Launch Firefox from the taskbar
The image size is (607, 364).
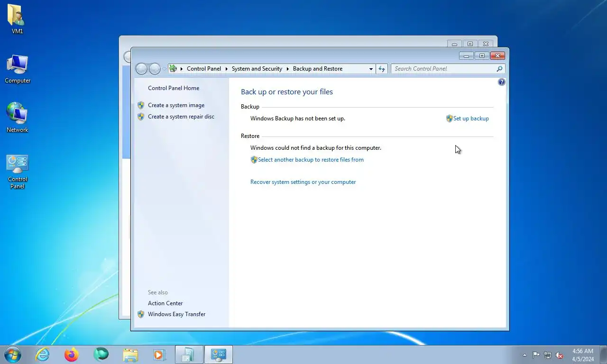click(x=72, y=355)
